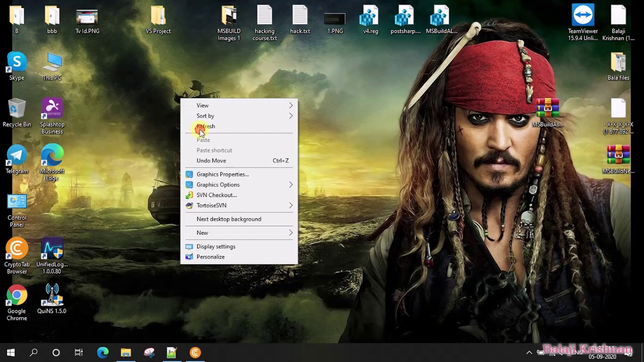Open the taskbar date 05-09-2020
Viewport: 644px width, 362px height.
click(x=602, y=356)
